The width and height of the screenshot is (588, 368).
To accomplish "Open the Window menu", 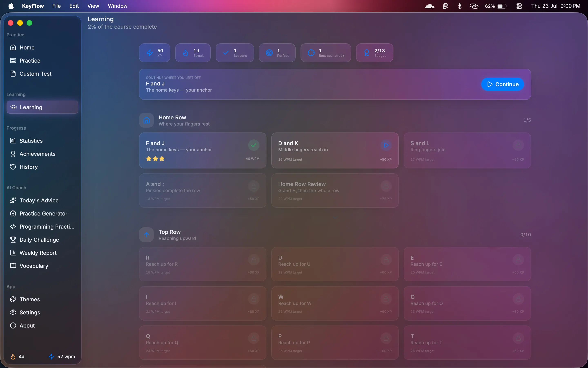I will [118, 6].
